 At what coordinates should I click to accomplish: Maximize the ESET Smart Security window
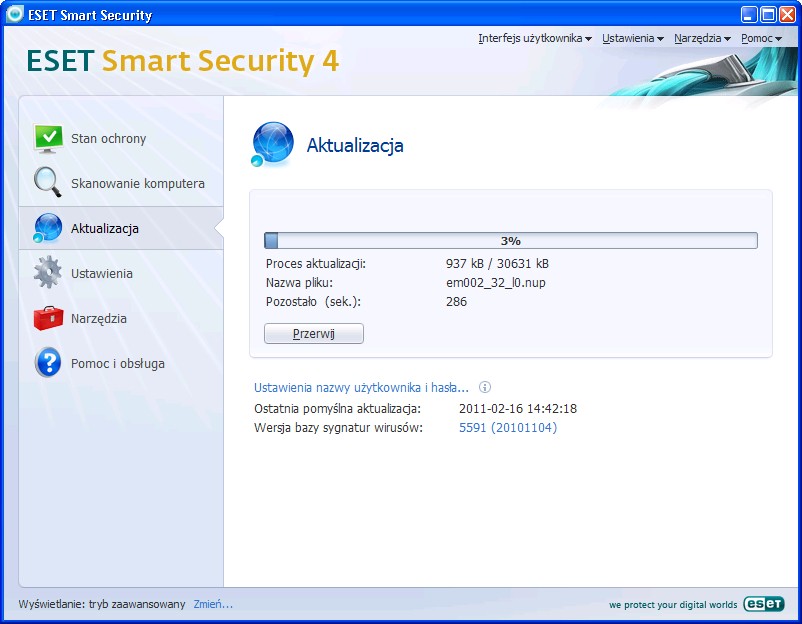click(768, 14)
